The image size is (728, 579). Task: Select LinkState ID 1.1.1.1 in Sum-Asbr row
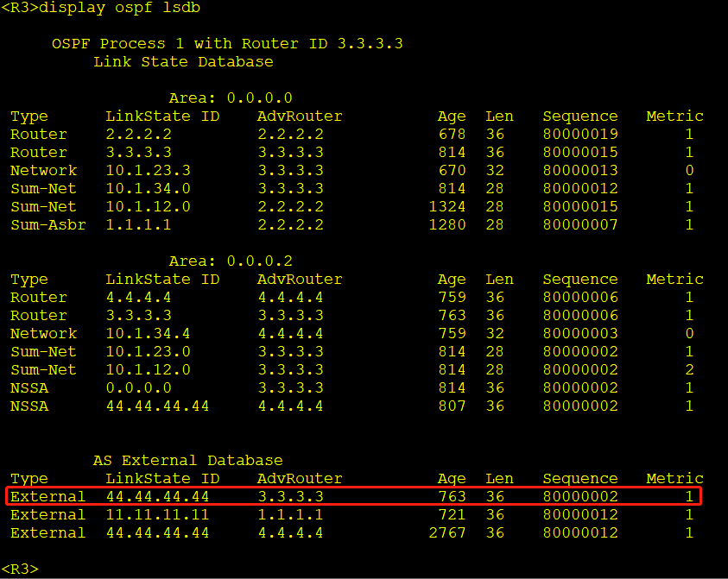(x=139, y=224)
